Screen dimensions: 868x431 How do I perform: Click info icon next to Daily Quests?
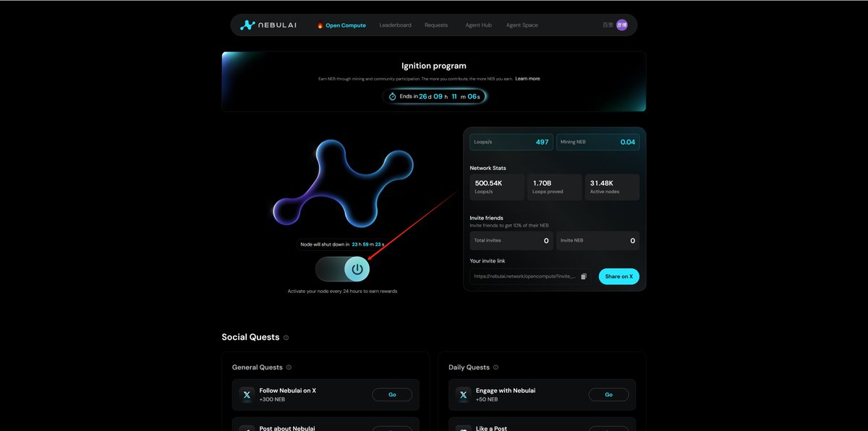pos(495,367)
